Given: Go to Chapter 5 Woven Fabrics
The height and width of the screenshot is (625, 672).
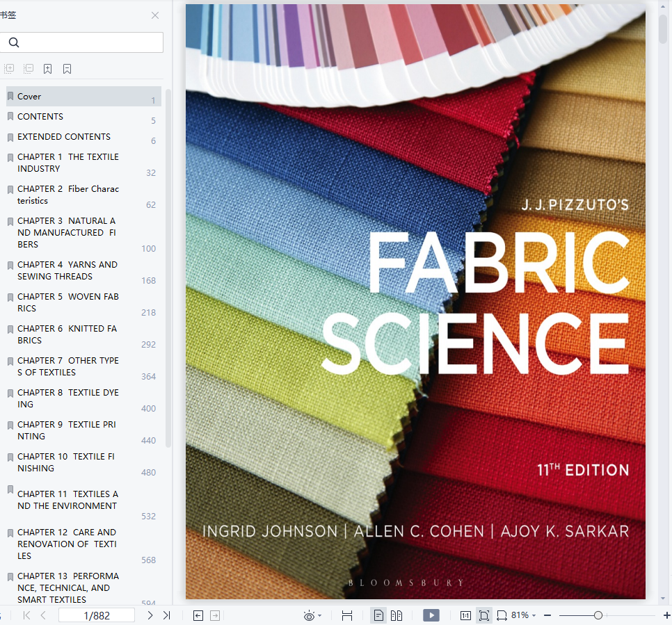Looking at the screenshot, I should [83, 302].
